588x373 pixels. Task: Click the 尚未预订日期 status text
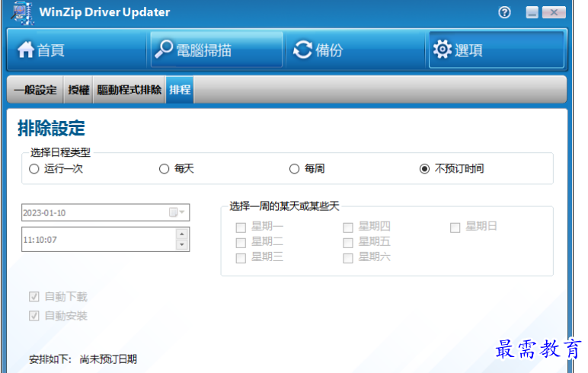tap(108, 359)
